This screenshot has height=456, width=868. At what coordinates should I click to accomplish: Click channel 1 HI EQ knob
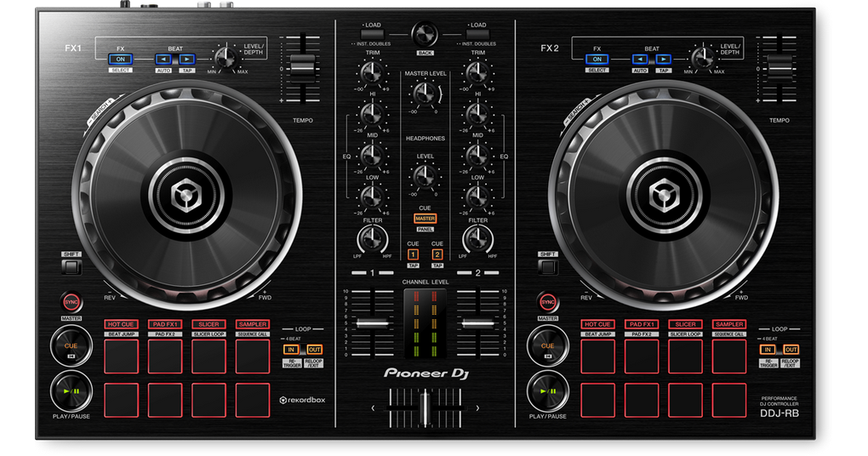[x=371, y=114]
